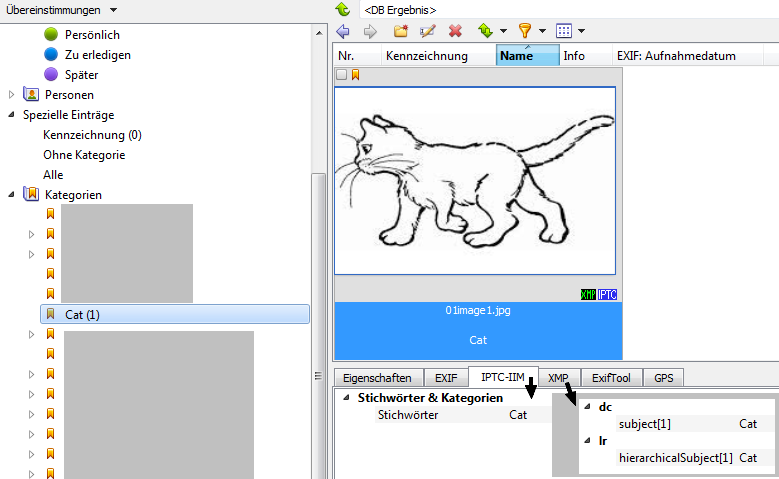Screen dimensions: 779x479
Task: Collapse the Kategorien tree node
Action: (12, 194)
